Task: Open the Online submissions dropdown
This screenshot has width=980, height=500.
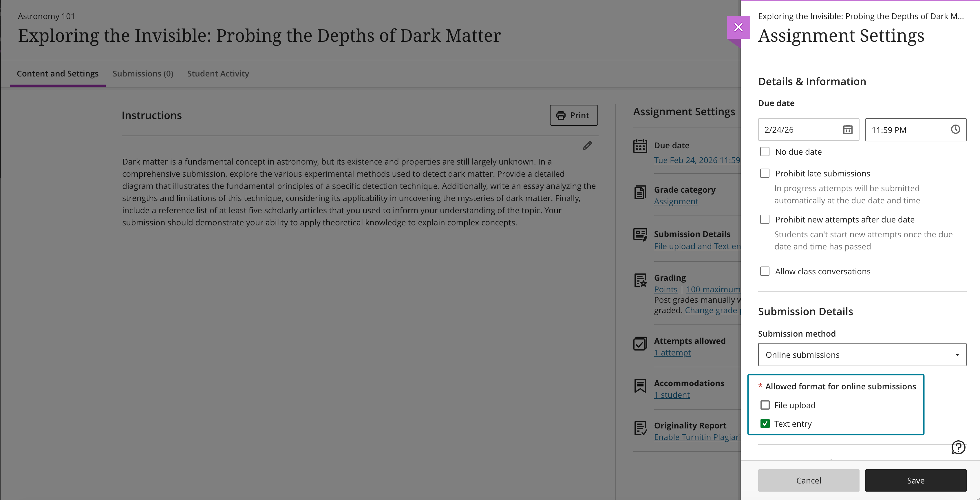Action: pos(862,354)
